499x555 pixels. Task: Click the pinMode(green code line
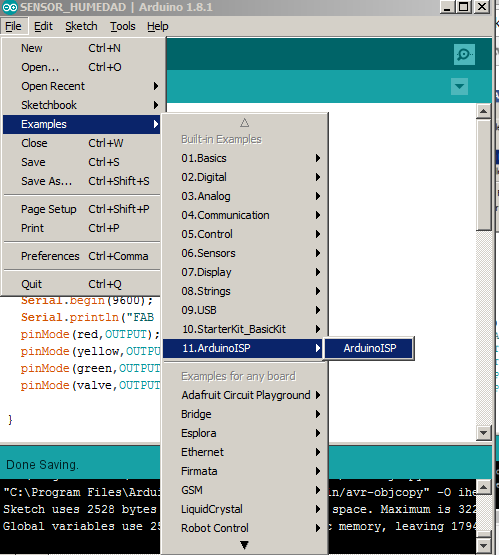pos(90,368)
